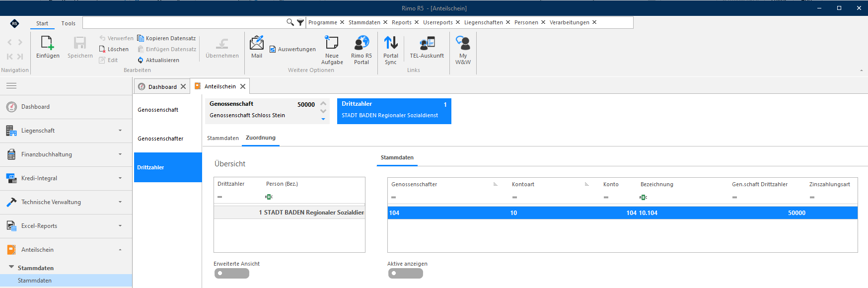Click the R5 application logo
Viewport: 868px width, 288px height.
14,23
